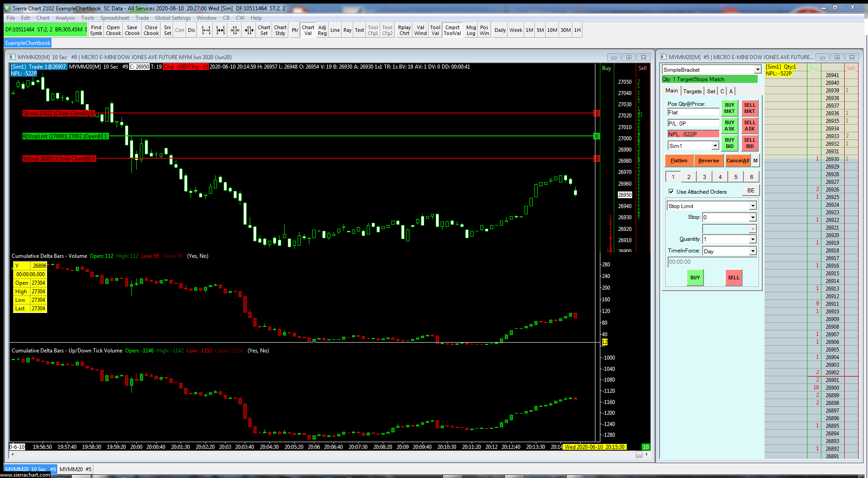Select quantity preset 2 button
This screenshot has width=868, height=478.
tap(689, 177)
